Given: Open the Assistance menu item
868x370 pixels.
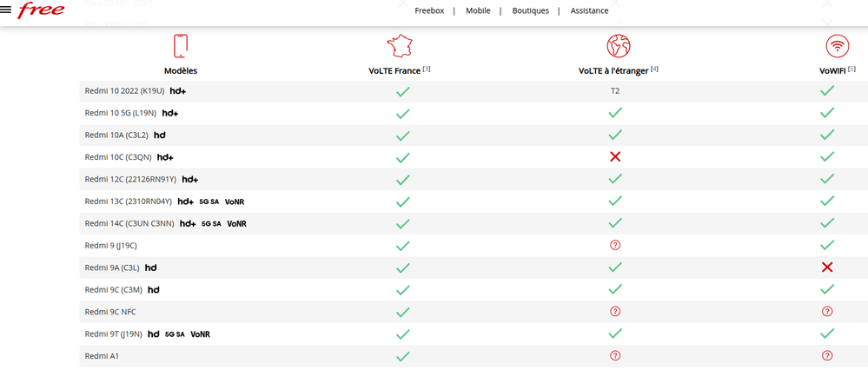Looking at the screenshot, I should 589,10.
